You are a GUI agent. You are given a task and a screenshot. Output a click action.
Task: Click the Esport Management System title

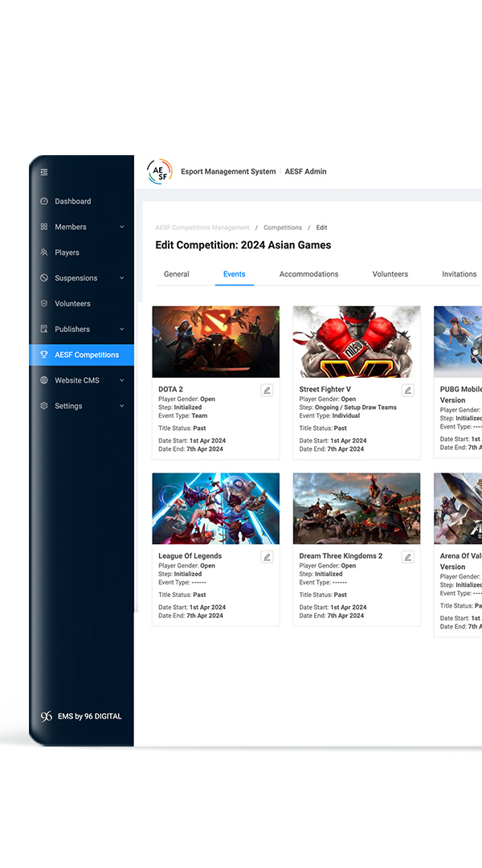(228, 172)
